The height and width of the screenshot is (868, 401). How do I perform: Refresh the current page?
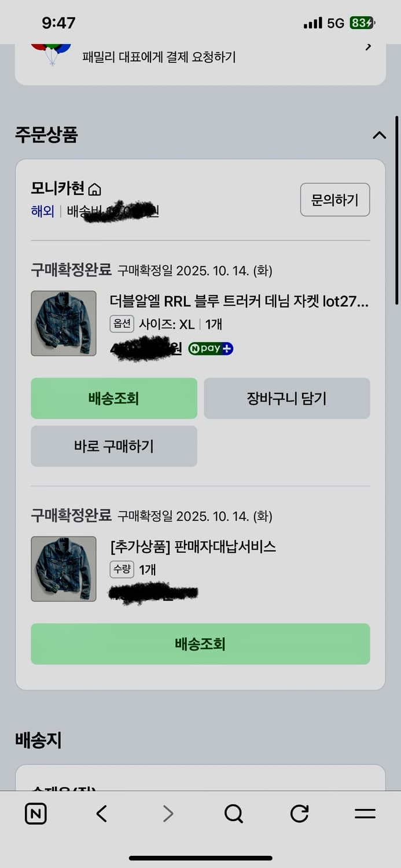pos(299,814)
